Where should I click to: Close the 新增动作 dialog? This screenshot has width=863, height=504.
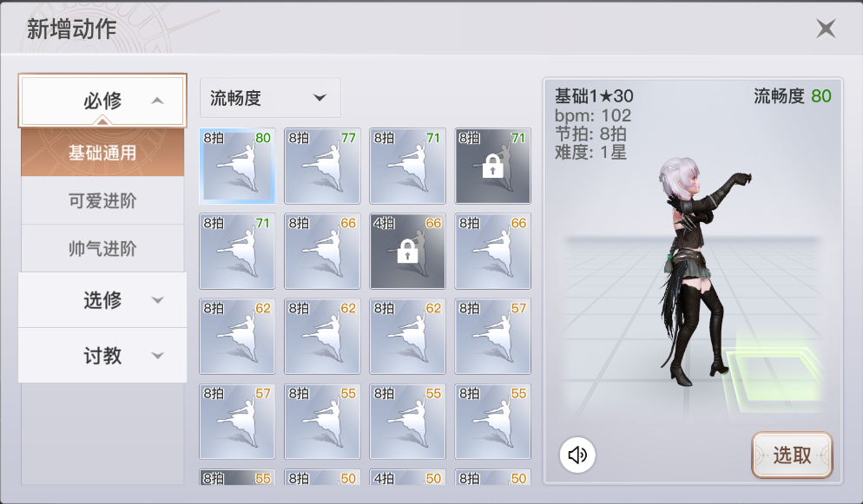pos(826,28)
